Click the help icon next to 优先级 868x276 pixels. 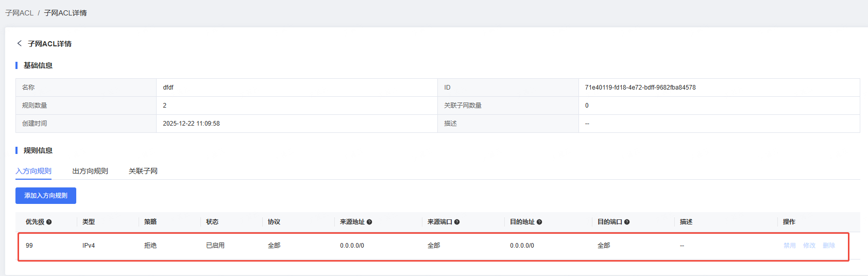[x=49, y=222]
